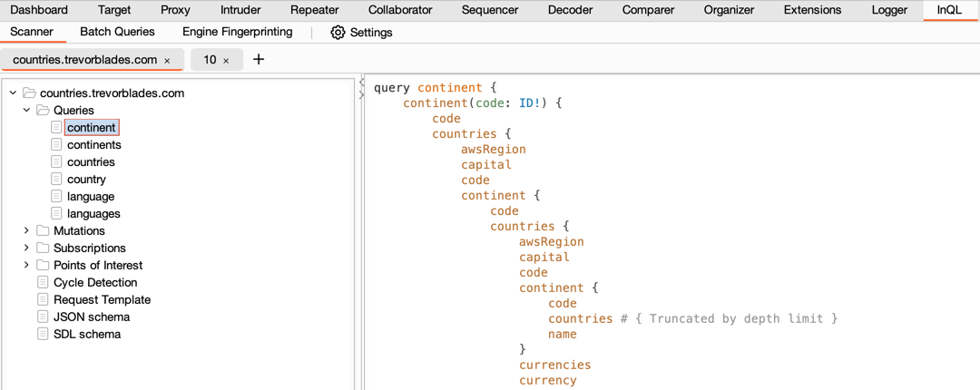Open the Repeater tab
Viewport: 980px width, 390px height.
315,10
